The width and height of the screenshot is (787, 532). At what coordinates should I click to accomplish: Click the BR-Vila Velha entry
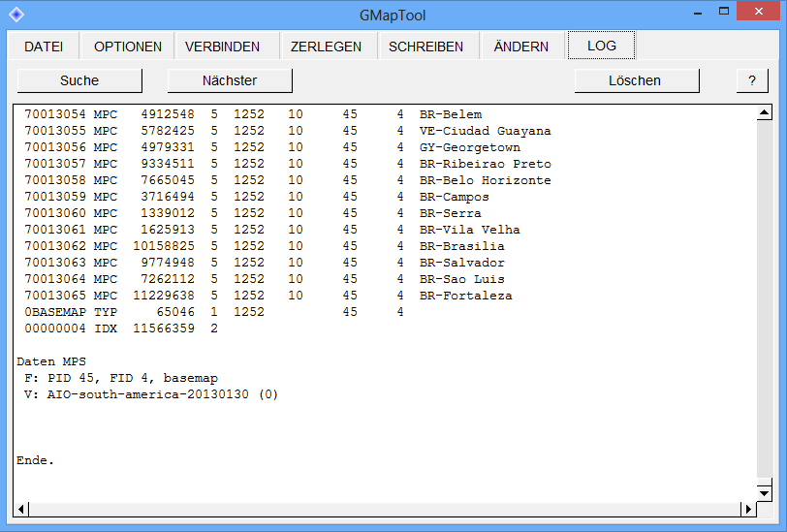point(272,230)
